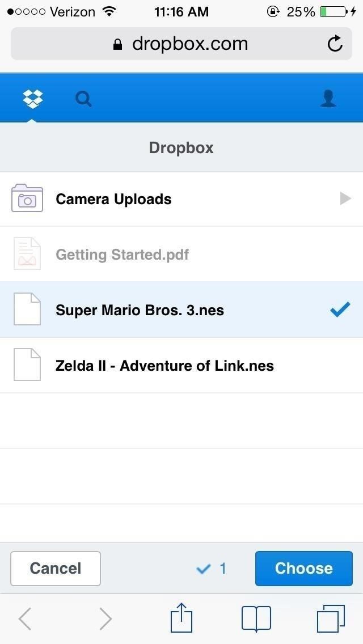This screenshot has width=363, height=644.
Task: Open the account profile icon
Action: tap(328, 99)
